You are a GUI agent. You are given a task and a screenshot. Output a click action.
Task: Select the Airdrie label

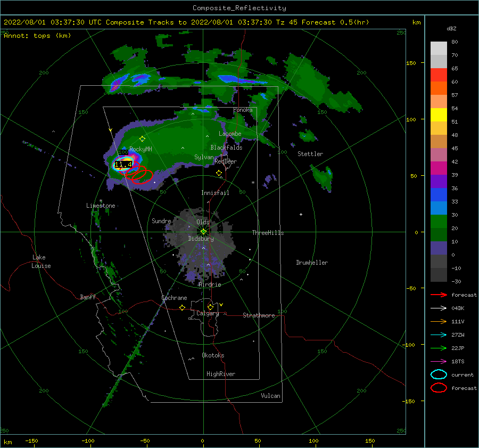(x=210, y=284)
